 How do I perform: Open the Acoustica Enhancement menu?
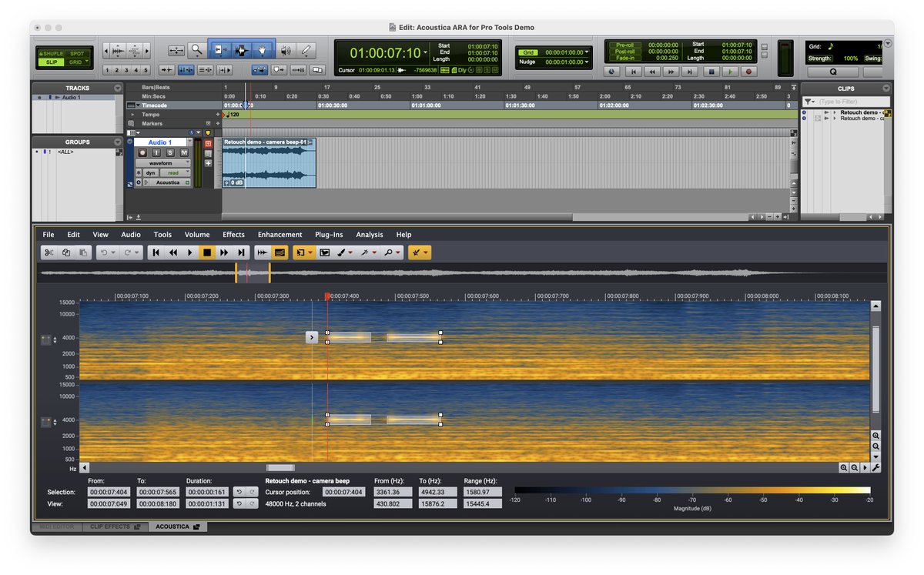pos(280,235)
